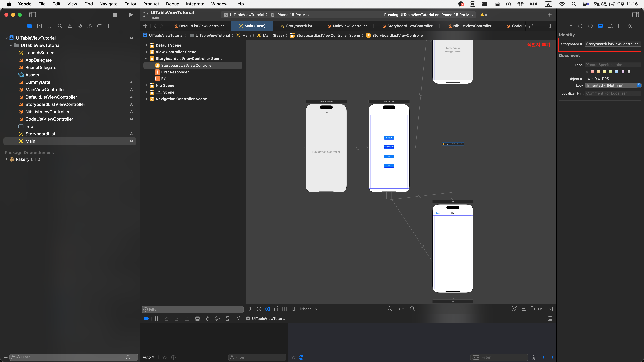Expand the Navigation Controller Scene
Image resolution: width=644 pixels, height=362 pixels.
pyautogui.click(x=146, y=99)
